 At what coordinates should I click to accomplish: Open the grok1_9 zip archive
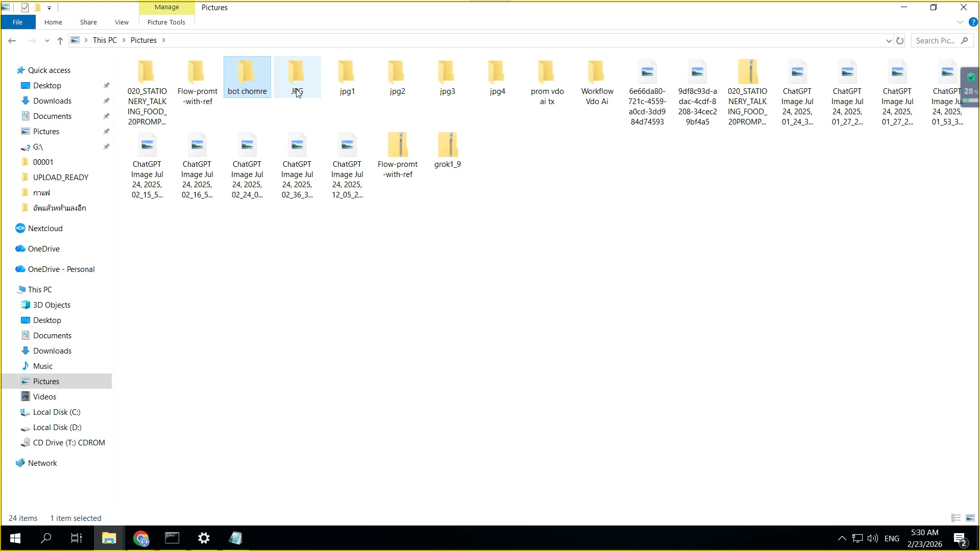448,145
